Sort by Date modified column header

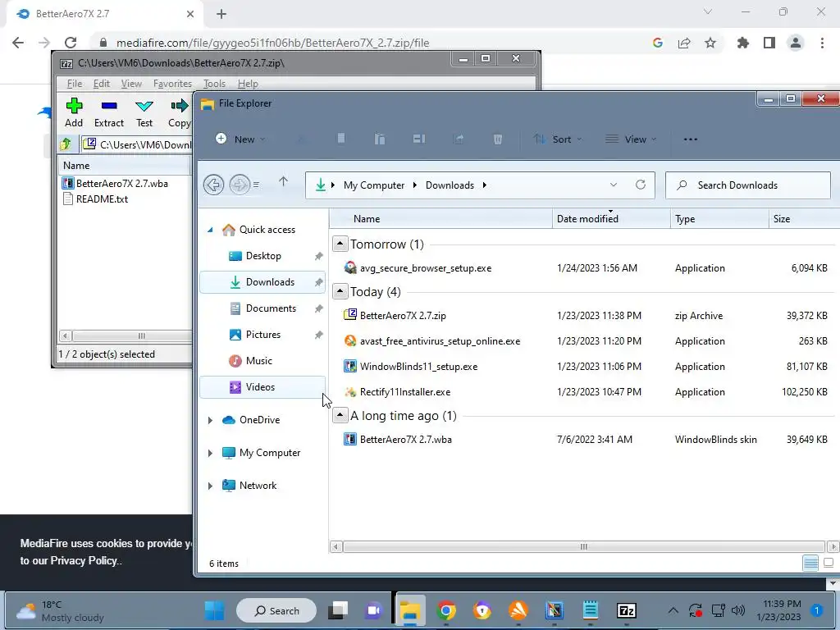[610, 218]
